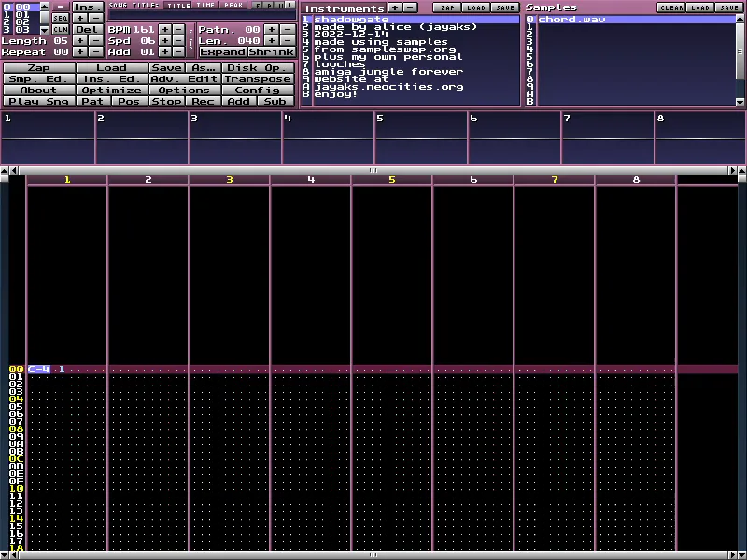Open the Save As... dialog

click(x=204, y=67)
